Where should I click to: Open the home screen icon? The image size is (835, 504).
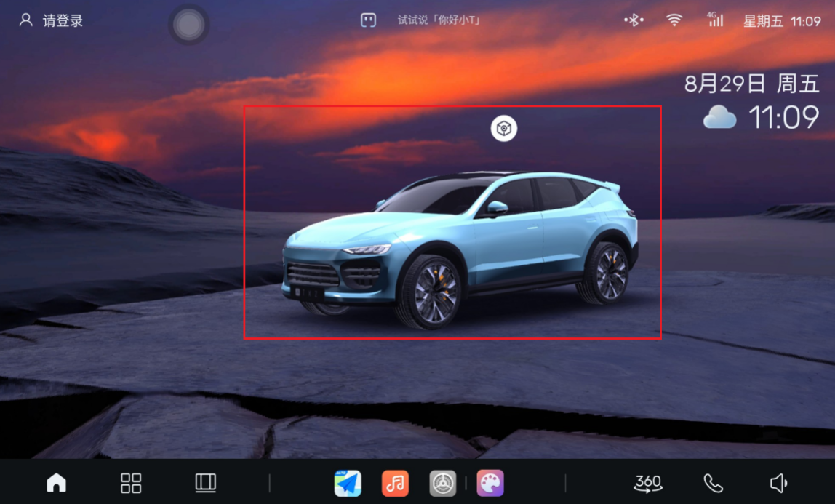[x=57, y=483]
